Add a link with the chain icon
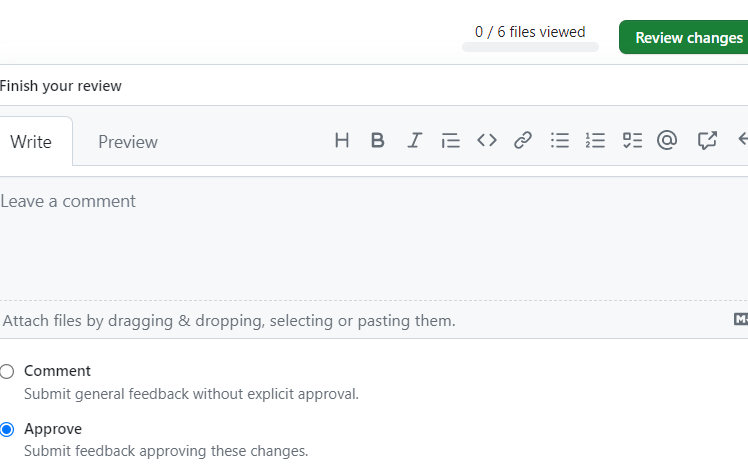This screenshot has height=475, width=748. [523, 140]
